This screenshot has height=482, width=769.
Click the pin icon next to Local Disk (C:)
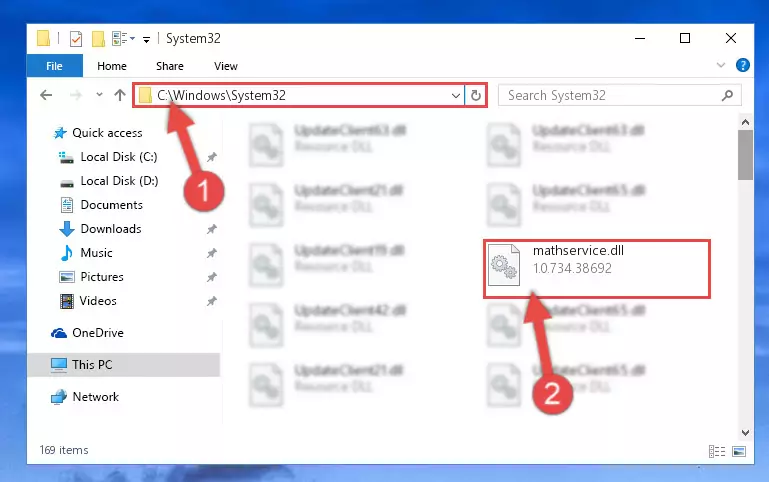[x=211, y=157]
